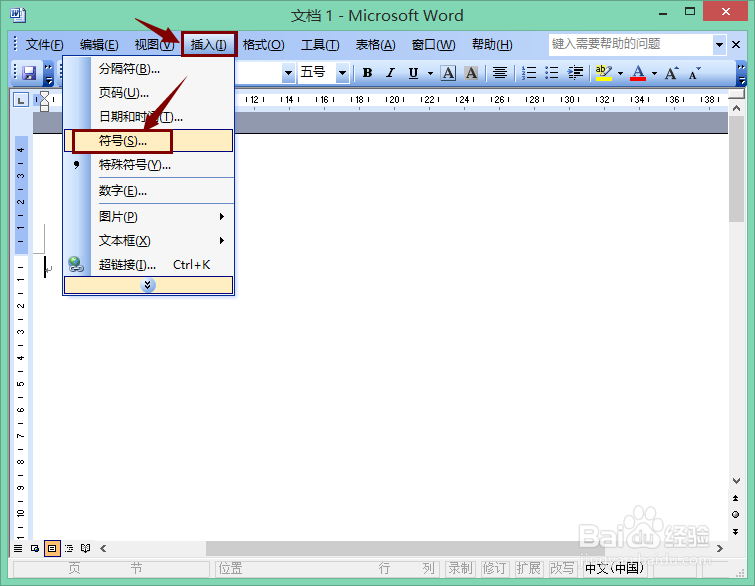Apply yellow highlight color

[603, 73]
